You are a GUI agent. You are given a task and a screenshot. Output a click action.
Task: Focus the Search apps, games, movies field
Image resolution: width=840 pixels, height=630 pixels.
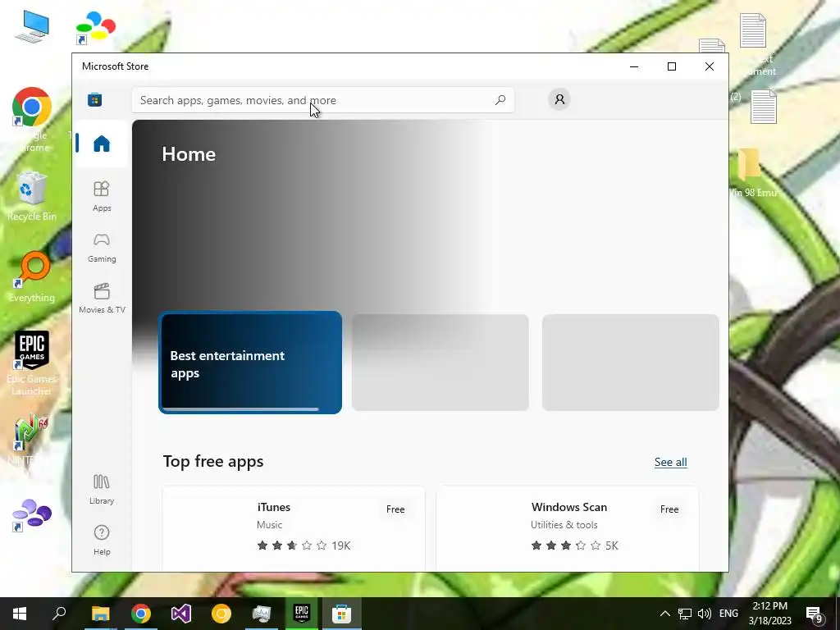click(323, 100)
